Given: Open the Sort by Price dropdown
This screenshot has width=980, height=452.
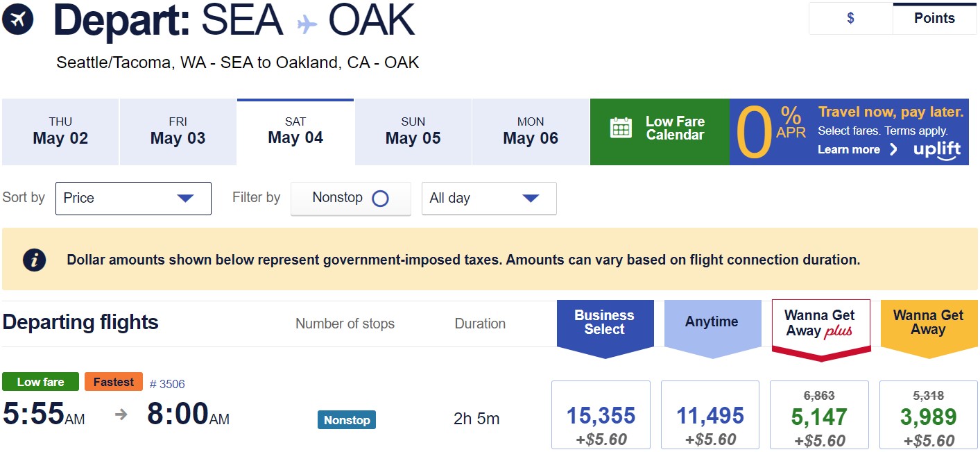Looking at the screenshot, I should coord(133,198).
